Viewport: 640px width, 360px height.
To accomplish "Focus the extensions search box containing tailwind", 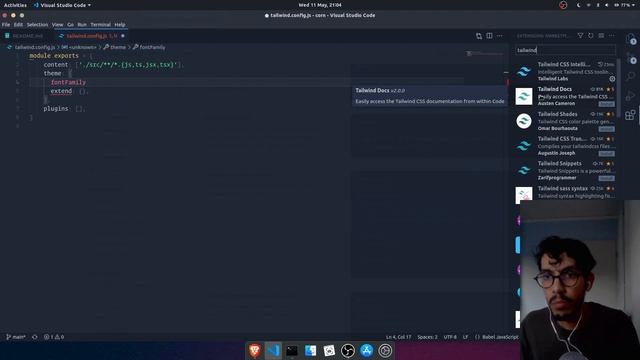I will (x=565, y=50).
